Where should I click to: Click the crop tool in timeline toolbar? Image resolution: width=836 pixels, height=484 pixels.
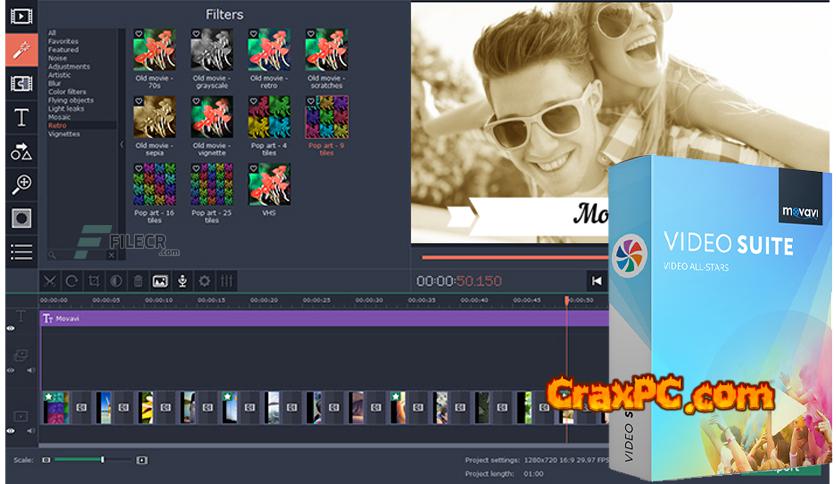pyautogui.click(x=94, y=281)
